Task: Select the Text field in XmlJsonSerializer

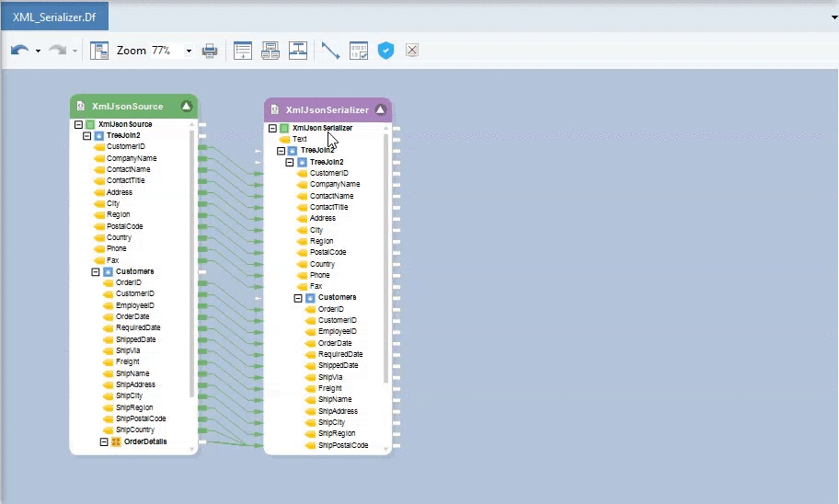Action: [x=300, y=139]
